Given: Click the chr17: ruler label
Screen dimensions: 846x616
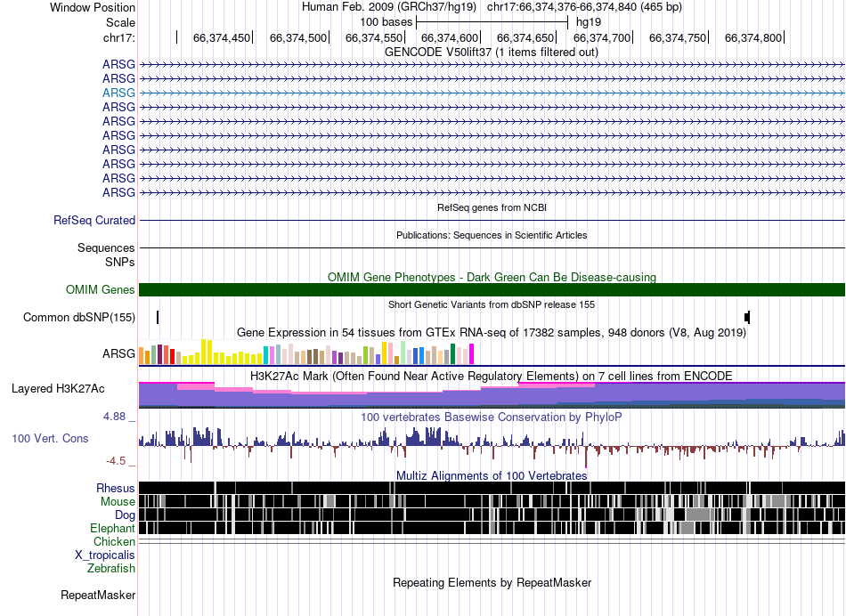Looking at the screenshot, I should [x=118, y=37].
